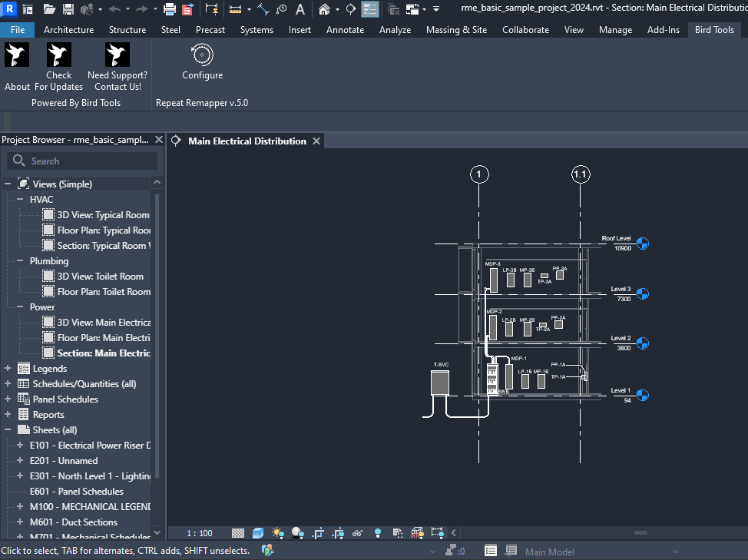Click the Configure icon in Repeat Remapper
The image size is (748, 560).
point(202,55)
